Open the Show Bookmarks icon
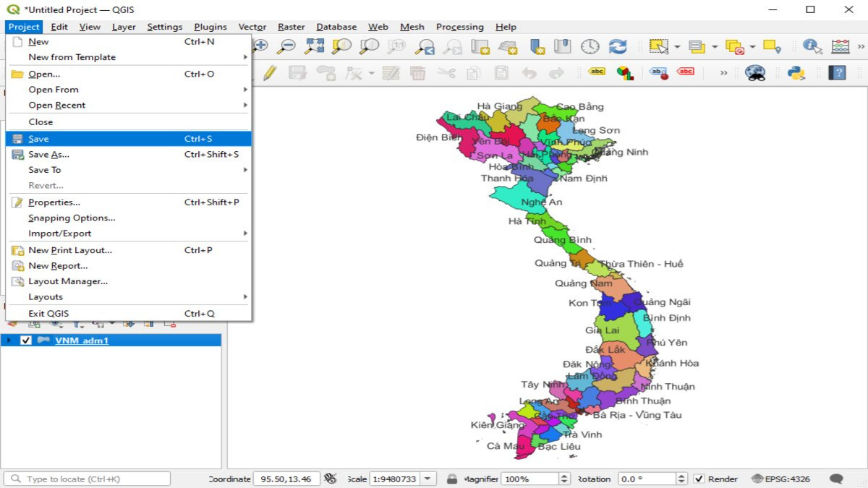 (x=563, y=46)
